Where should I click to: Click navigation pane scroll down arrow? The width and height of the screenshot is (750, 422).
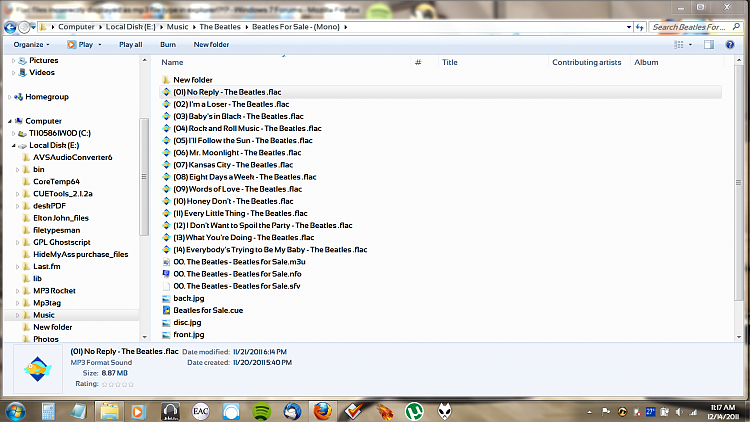144,337
